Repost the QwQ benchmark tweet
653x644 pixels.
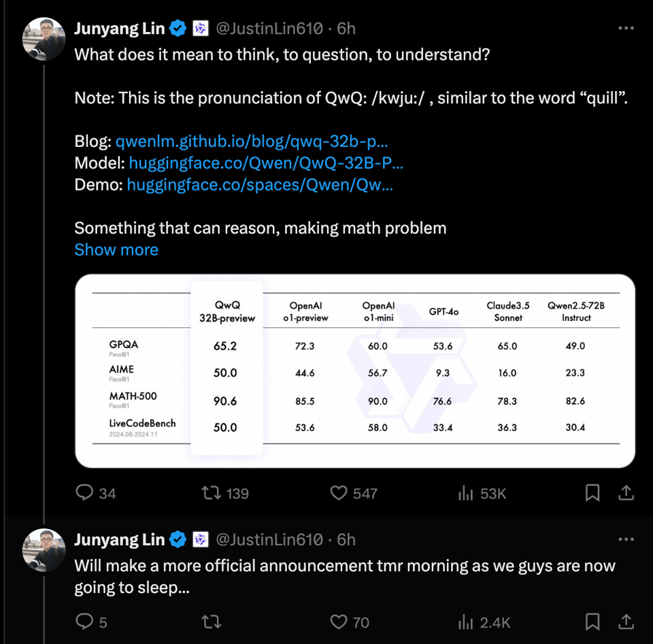pyautogui.click(x=214, y=493)
